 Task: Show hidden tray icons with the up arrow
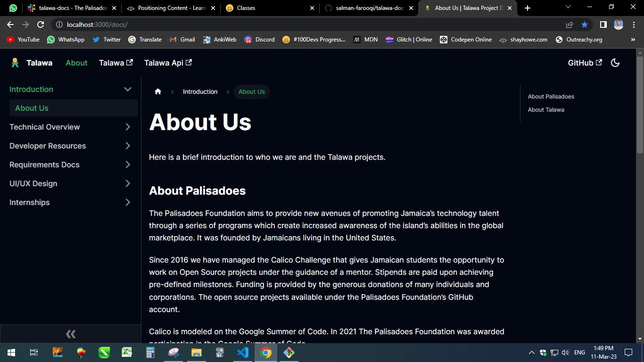[531, 352]
